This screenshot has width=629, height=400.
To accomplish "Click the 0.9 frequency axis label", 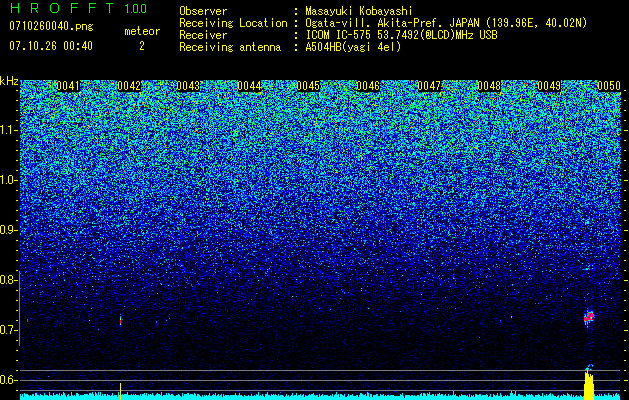I will (7, 230).
